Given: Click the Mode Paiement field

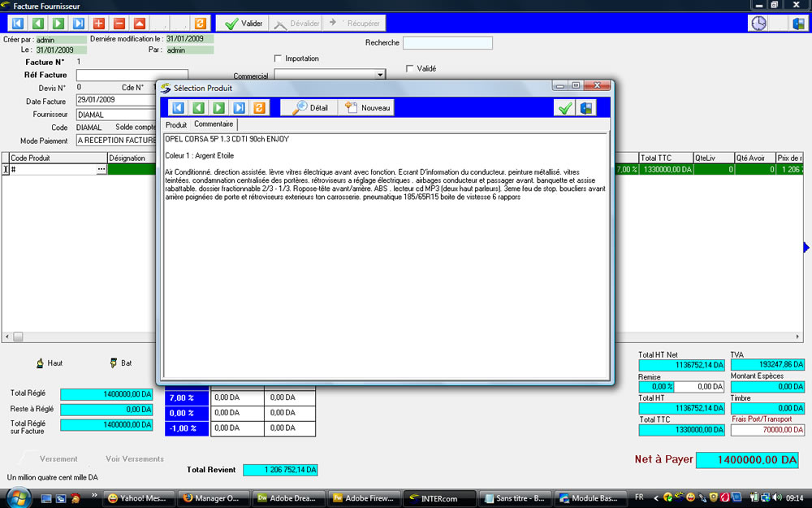Looking at the screenshot, I should click(116, 141).
